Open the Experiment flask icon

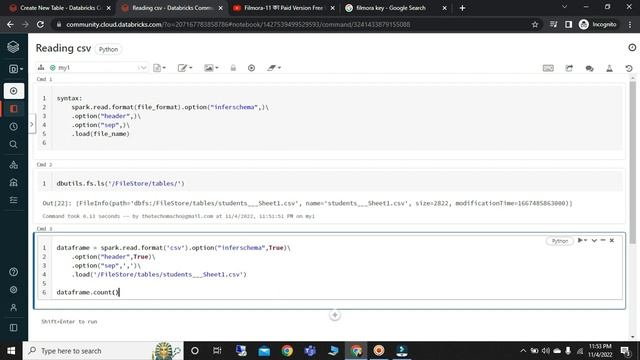[609, 68]
